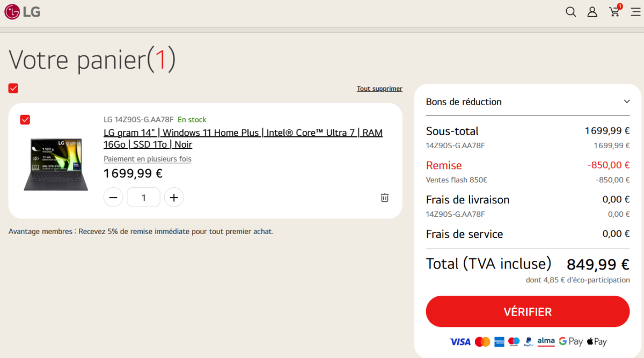Click the quantity input field
Viewport: 644px width, 358px height.
pos(144,198)
